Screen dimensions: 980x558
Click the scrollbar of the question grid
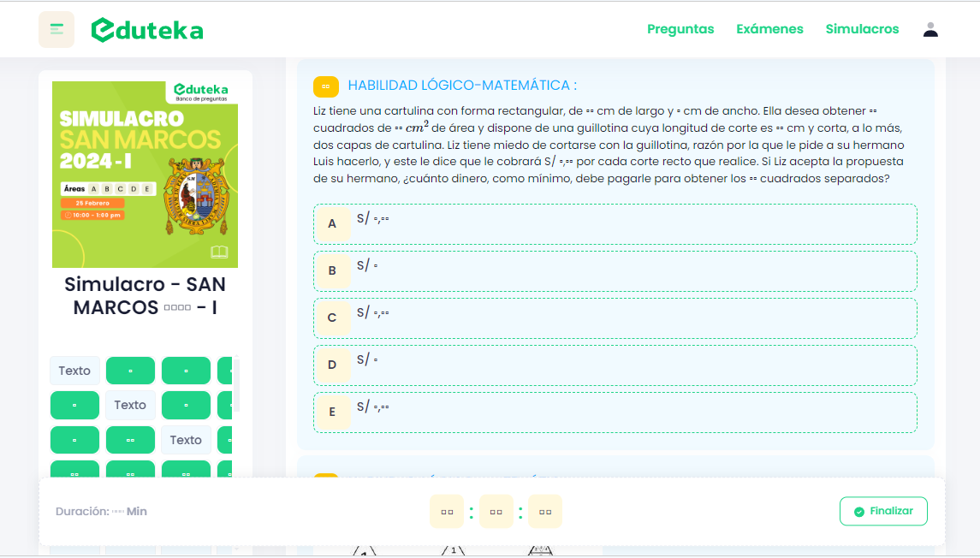point(235,384)
